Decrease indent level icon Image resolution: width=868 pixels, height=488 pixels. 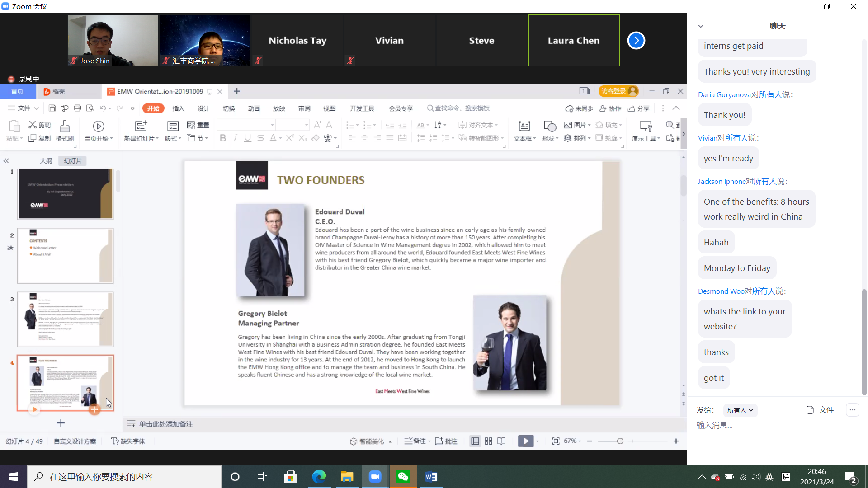tap(390, 125)
